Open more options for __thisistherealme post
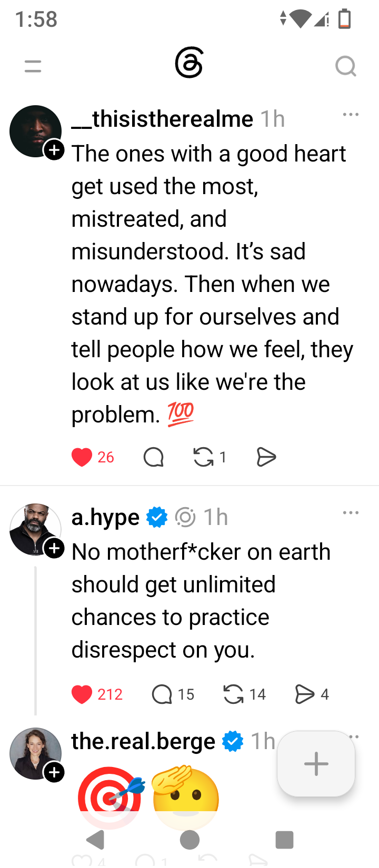The height and width of the screenshot is (868, 379). 351,114
